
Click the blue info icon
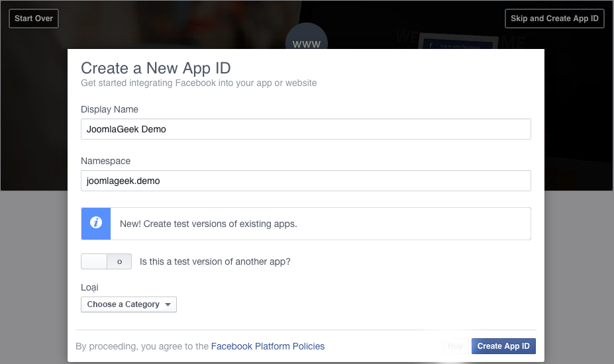96,223
